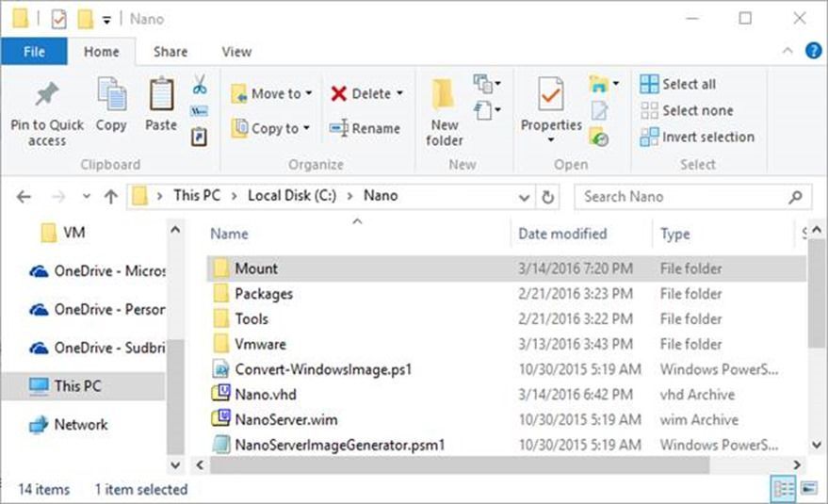Image resolution: width=828 pixels, height=504 pixels.
Task: Expand the Properties dropdown arrow
Action: click(x=551, y=140)
